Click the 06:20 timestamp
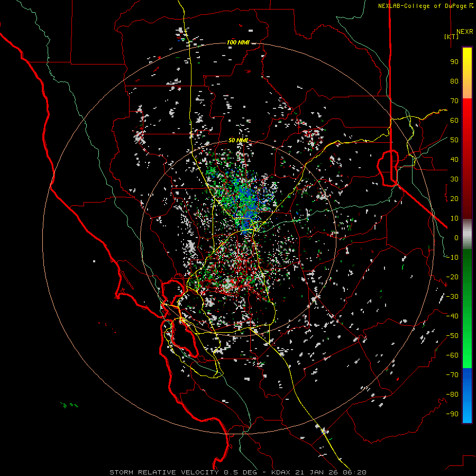 (354, 472)
